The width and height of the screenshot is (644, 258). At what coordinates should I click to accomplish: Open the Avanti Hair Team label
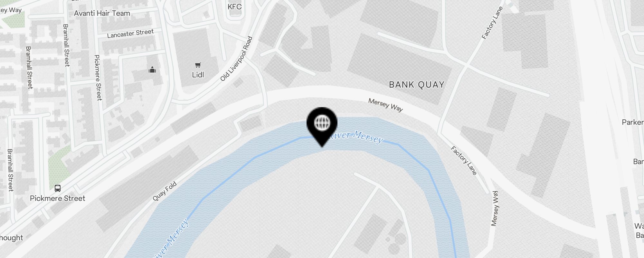coord(102,13)
